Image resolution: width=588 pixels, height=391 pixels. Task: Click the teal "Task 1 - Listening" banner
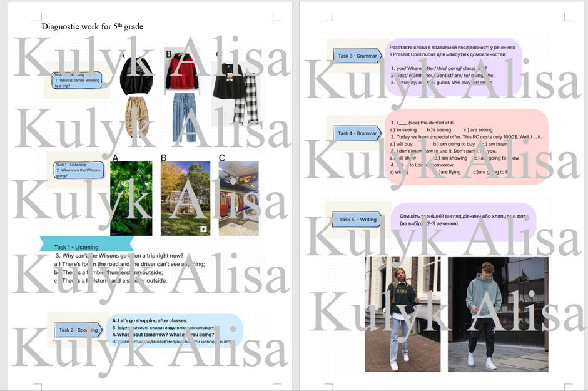pos(86,244)
